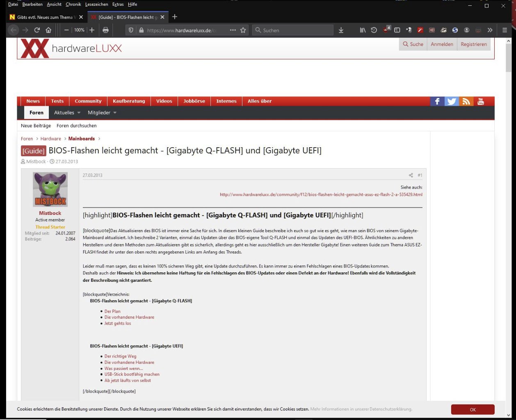Go to Mainboards breadcrumb
This screenshot has width=516, height=420.
[x=82, y=139]
